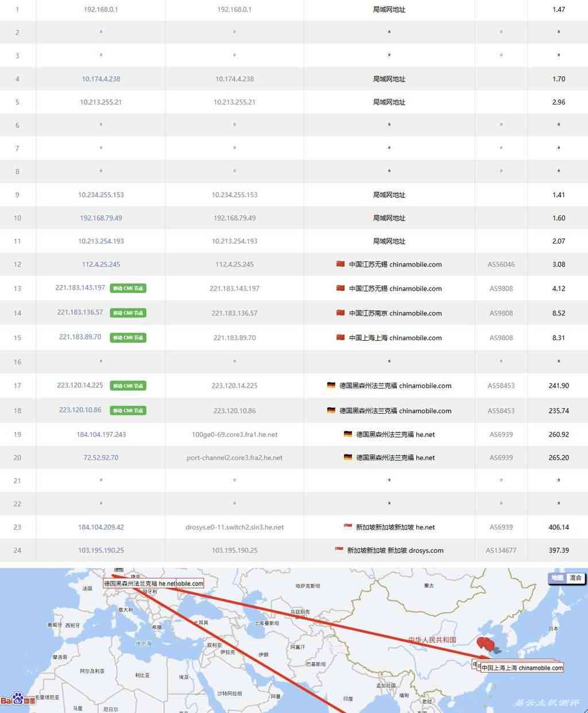Open IP link 72.52.92.70

101,458
